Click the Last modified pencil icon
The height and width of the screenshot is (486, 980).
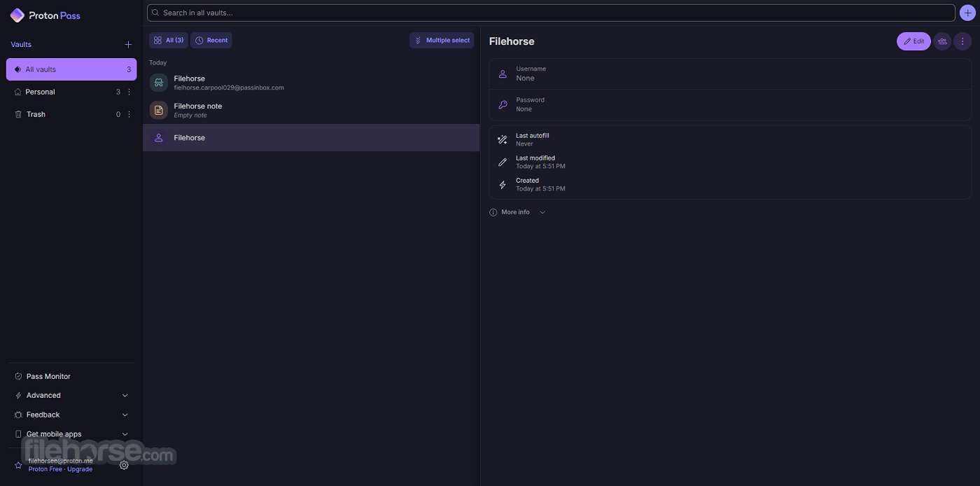(502, 162)
